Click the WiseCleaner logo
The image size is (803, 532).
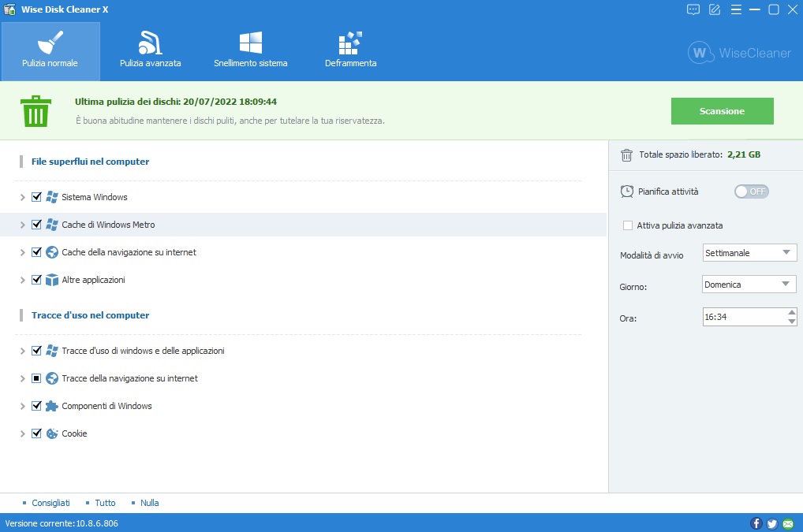point(739,53)
